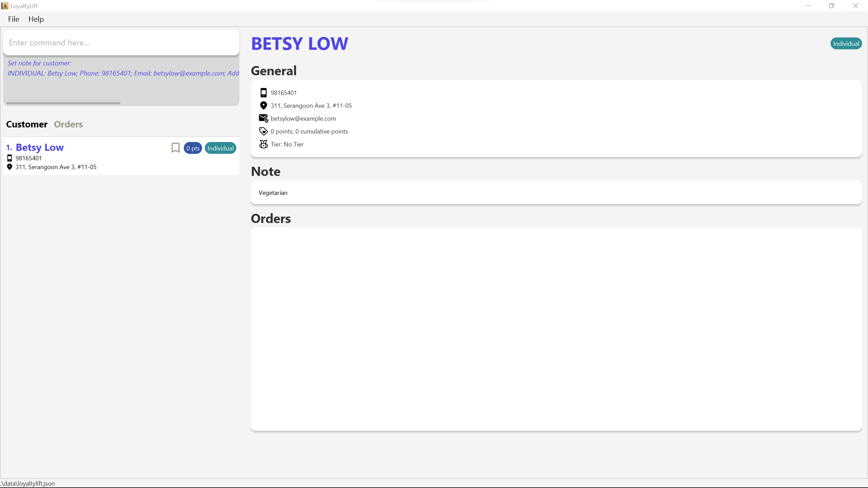
Task: Click the '0 points, 0 cumulative points' text
Action: coord(310,131)
